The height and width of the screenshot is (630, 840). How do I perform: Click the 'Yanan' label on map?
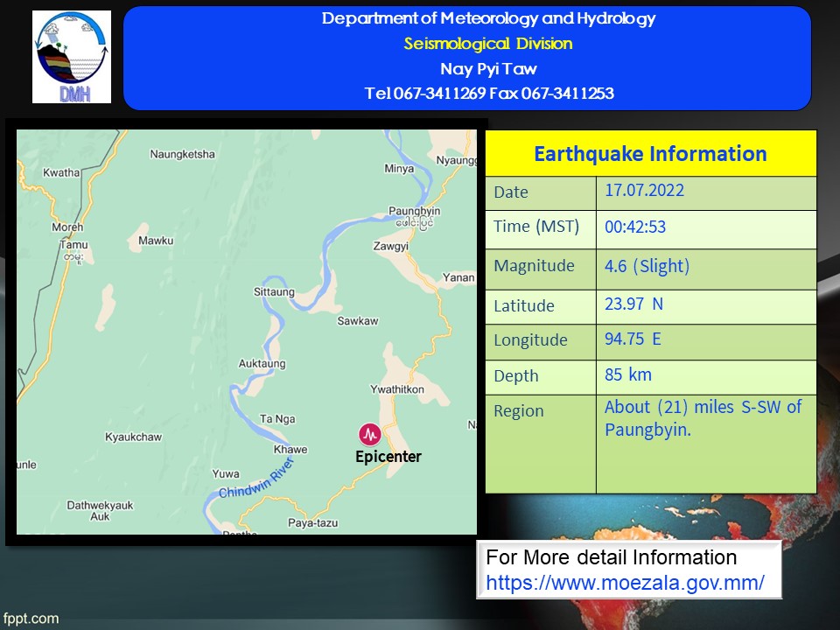click(x=458, y=277)
